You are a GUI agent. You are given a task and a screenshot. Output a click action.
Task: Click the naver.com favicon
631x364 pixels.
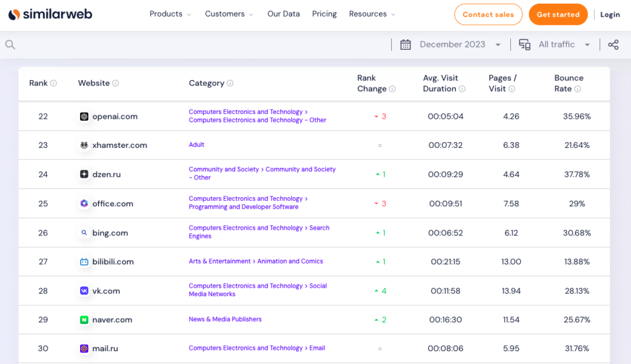coord(84,320)
